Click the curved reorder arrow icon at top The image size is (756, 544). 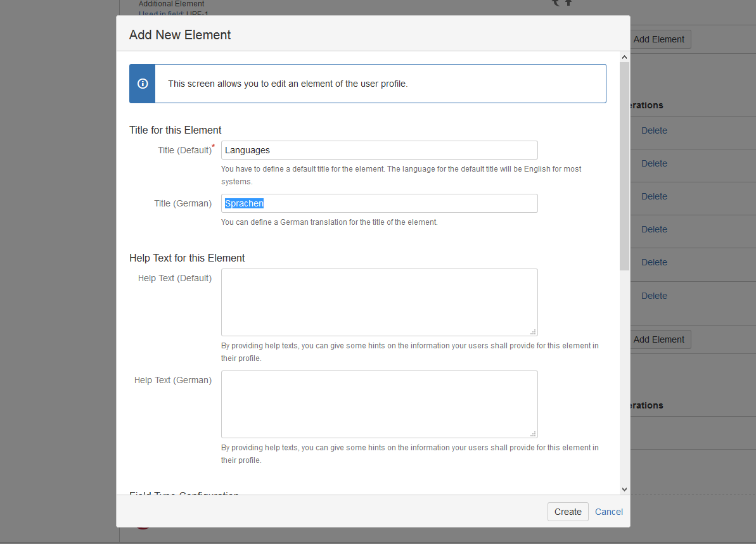[x=555, y=3]
